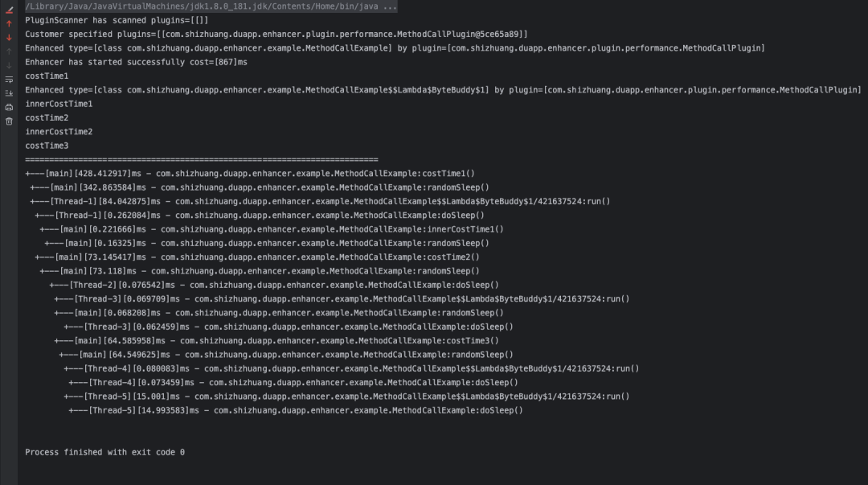Image resolution: width=868 pixels, height=485 pixels.
Task: Click the equals-sign separator line
Action: (201, 159)
